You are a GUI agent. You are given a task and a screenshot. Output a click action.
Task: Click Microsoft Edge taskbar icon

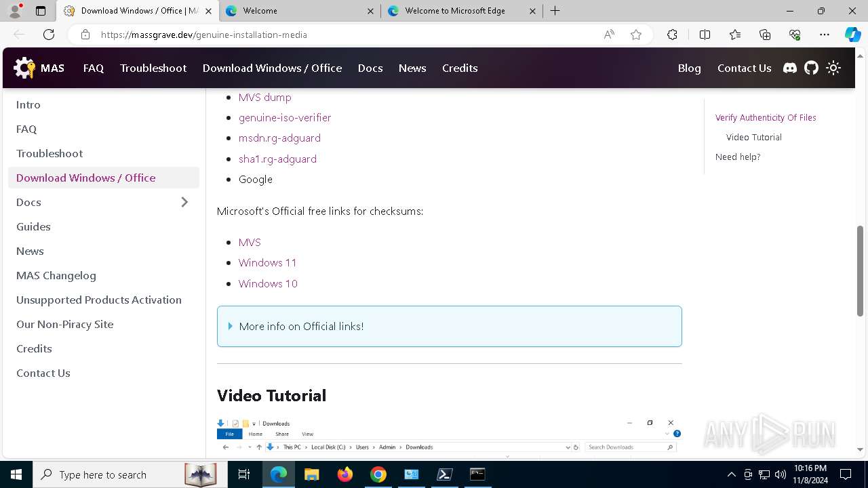pyautogui.click(x=279, y=474)
